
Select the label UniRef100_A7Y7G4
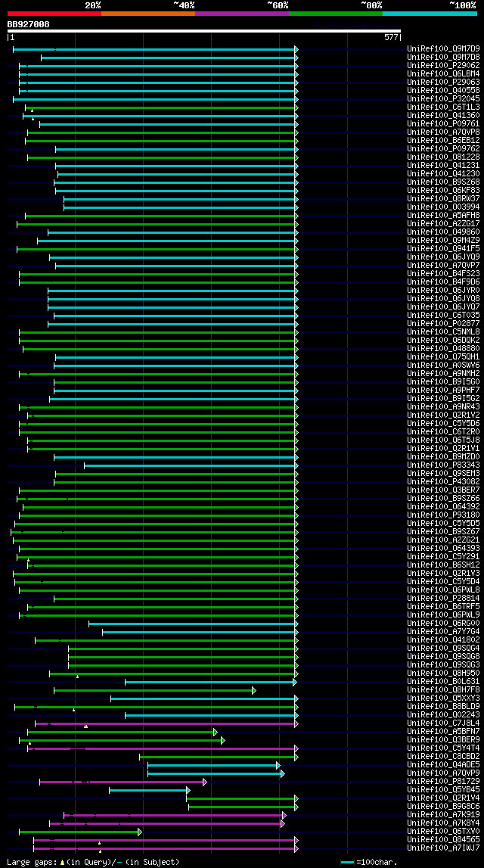pyautogui.click(x=443, y=631)
